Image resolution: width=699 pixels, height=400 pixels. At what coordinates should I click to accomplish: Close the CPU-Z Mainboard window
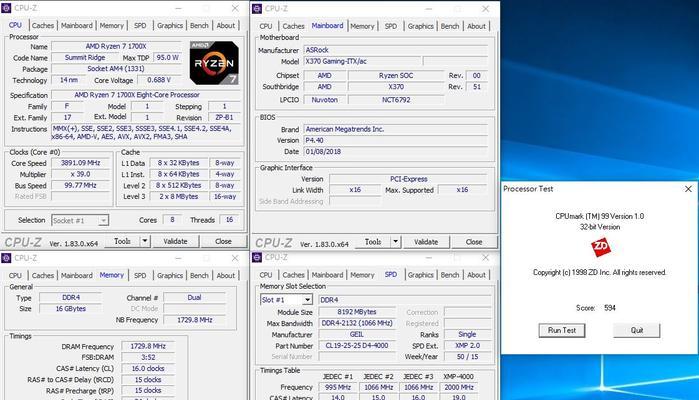click(x=485, y=8)
